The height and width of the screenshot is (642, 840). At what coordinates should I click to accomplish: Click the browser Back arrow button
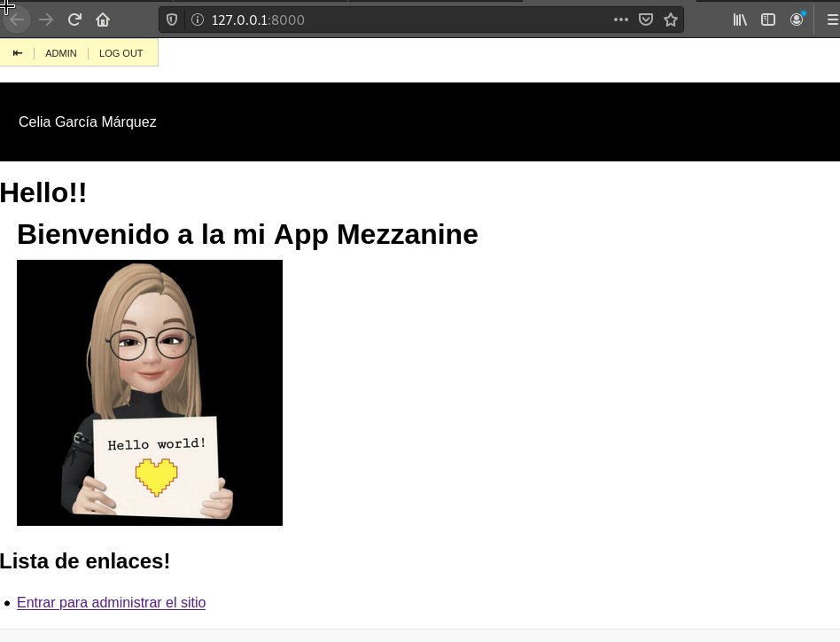(x=17, y=20)
